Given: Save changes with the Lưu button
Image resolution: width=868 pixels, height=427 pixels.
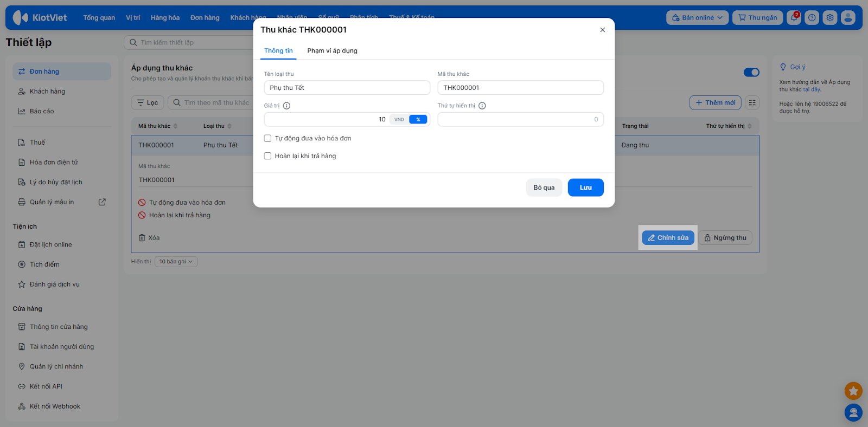Looking at the screenshot, I should tap(586, 187).
